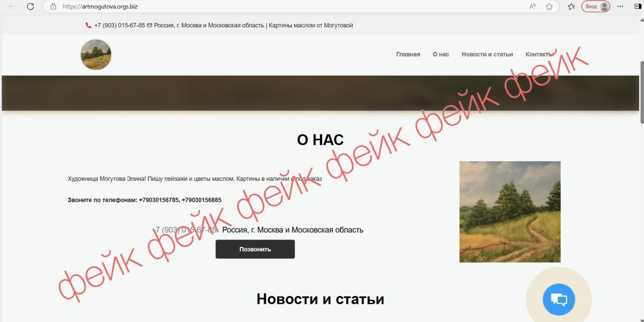Focus the address bar with artmogutova.orgs.biz
The height and width of the screenshot is (322, 644).
301,7
